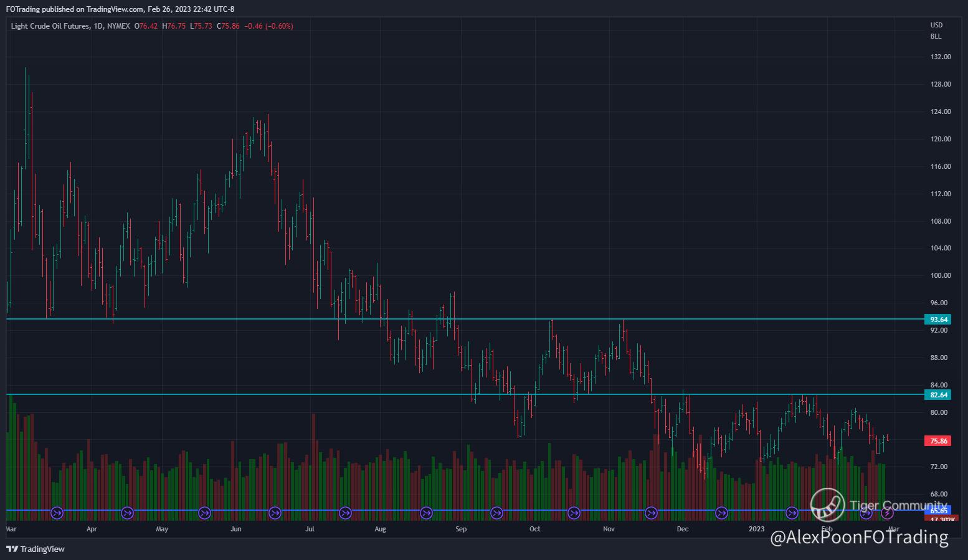Click the red 75.86 last price tag
Image resolution: width=968 pixels, height=560 pixels.
pyautogui.click(x=939, y=441)
